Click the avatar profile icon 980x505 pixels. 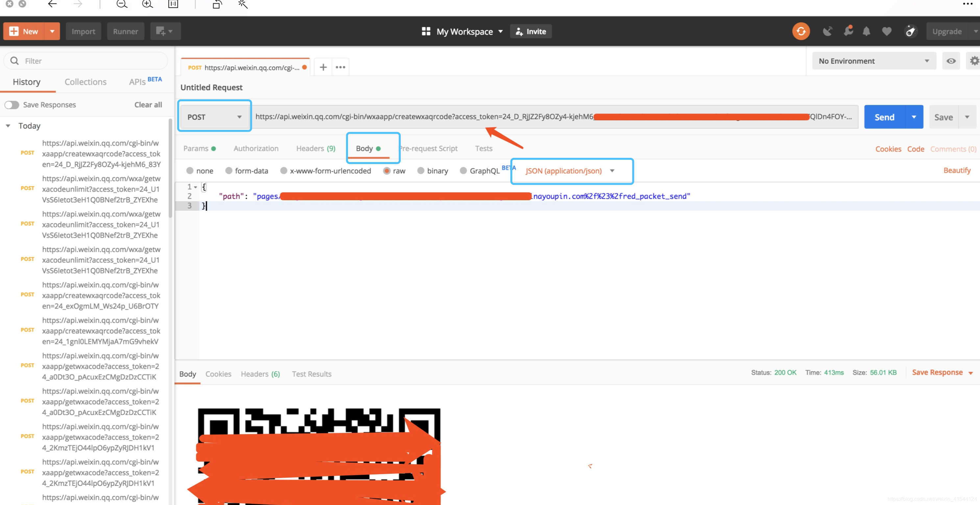[911, 31]
